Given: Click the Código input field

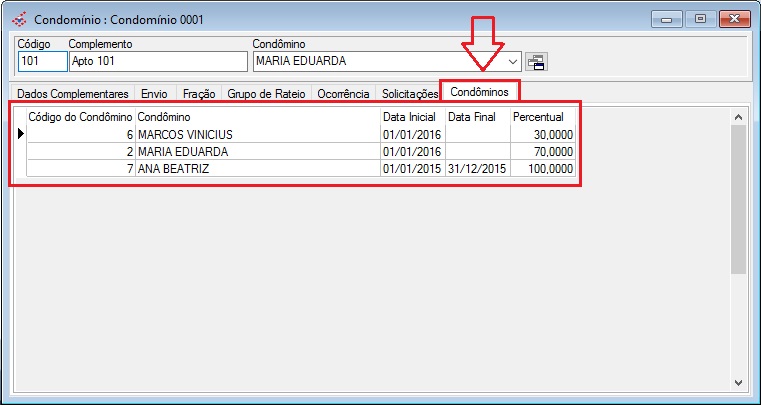Looking at the screenshot, I should point(42,62).
